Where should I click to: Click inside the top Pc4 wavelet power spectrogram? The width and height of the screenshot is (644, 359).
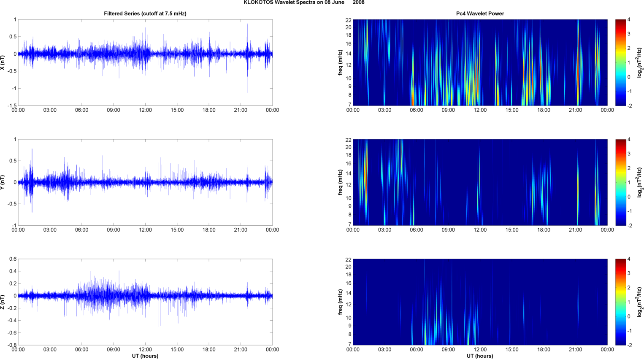pos(480,62)
